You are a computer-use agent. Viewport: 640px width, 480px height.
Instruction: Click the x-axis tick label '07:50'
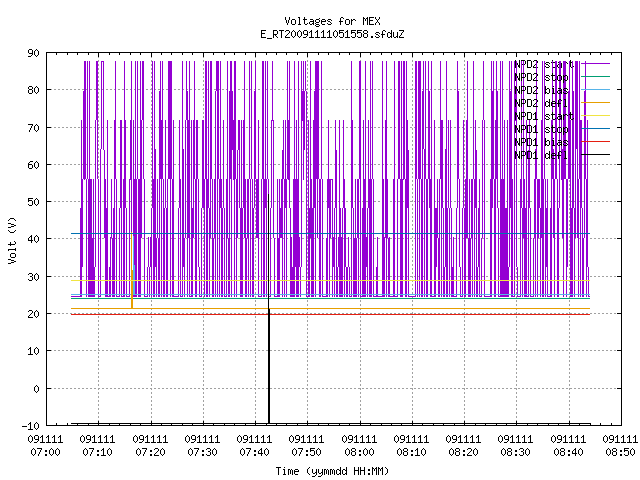307,452
